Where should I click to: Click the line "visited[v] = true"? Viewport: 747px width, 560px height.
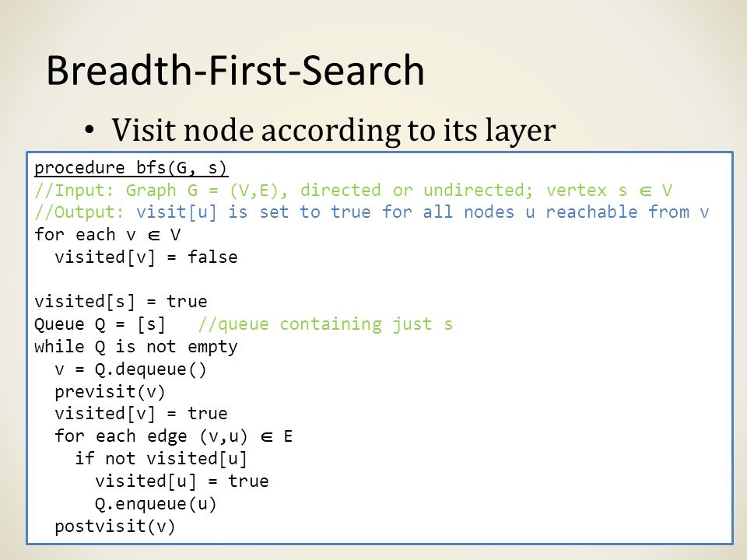[141, 414]
